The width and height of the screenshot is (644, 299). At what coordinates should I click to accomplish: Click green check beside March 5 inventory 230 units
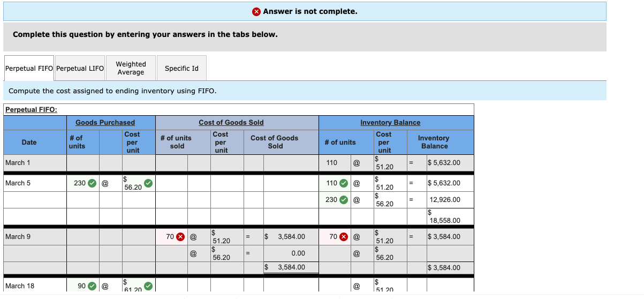click(x=344, y=200)
